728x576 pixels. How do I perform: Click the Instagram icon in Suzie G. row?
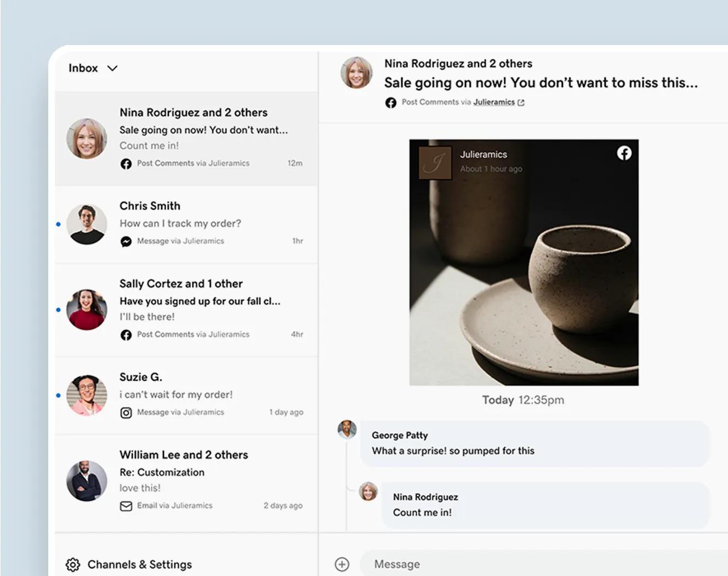tap(126, 413)
